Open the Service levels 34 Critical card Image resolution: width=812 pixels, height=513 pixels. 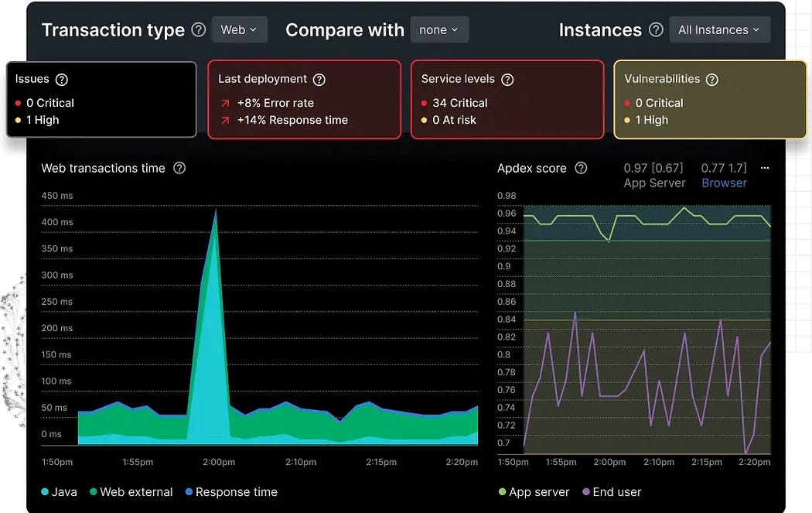(507, 100)
